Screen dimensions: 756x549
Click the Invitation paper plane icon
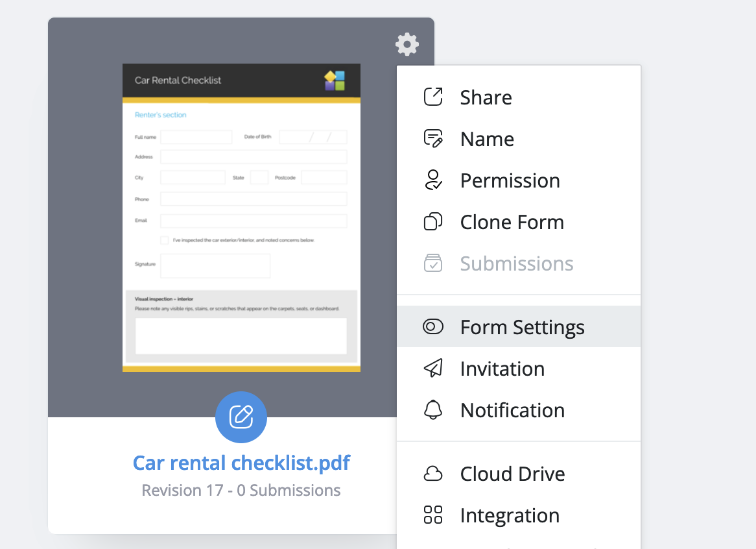point(432,369)
